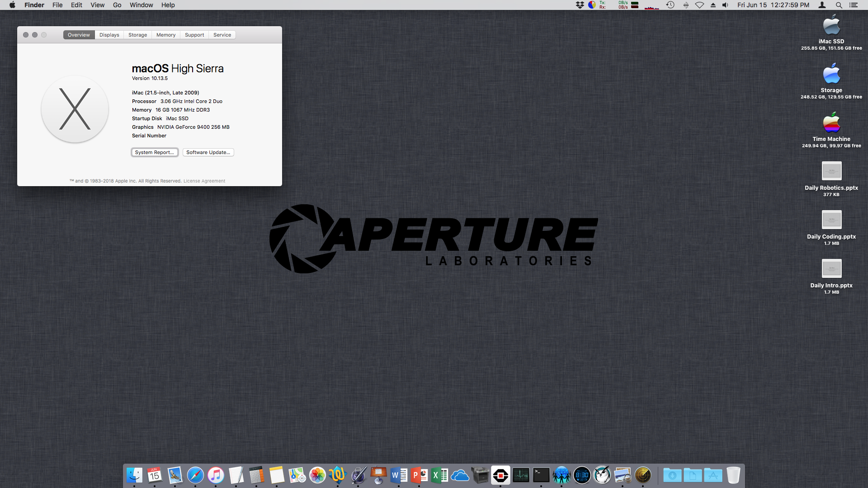
Task: Click the eject icon in menu bar
Action: (x=713, y=5)
